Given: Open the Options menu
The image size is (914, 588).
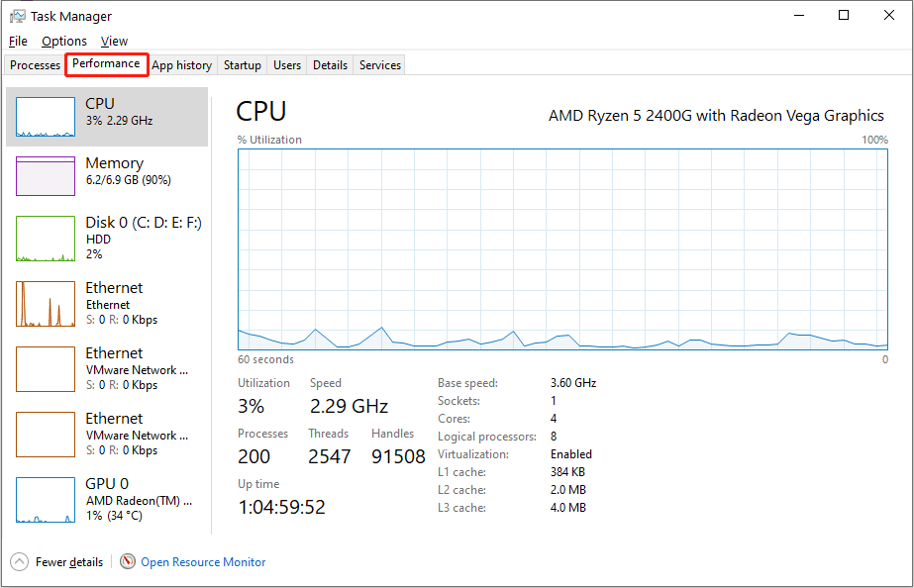Looking at the screenshot, I should (64, 42).
